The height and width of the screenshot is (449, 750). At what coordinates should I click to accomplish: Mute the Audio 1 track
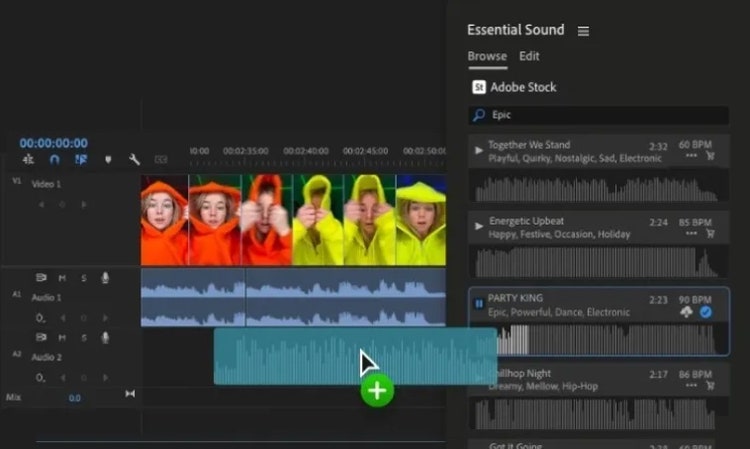[x=62, y=278]
